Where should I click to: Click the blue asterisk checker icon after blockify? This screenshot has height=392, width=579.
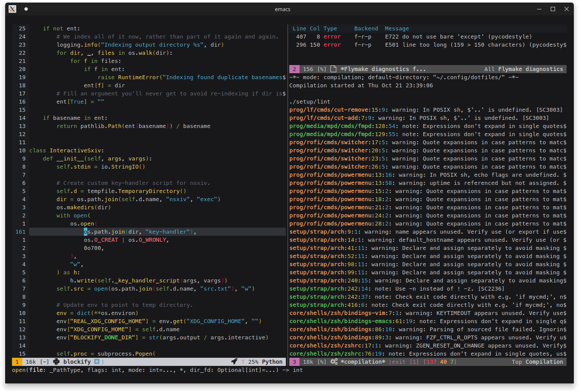pyautogui.click(x=97, y=362)
